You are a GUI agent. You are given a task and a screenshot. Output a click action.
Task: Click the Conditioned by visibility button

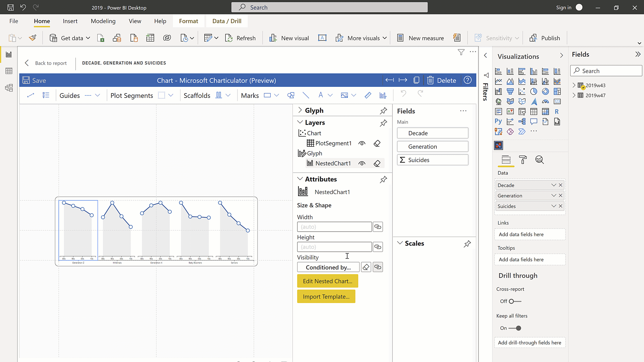[328, 267]
